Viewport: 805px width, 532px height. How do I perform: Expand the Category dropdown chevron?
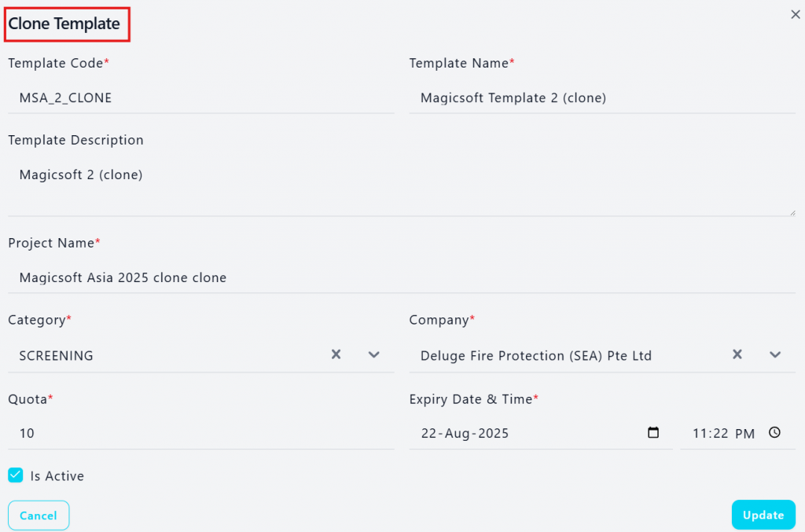(373, 354)
